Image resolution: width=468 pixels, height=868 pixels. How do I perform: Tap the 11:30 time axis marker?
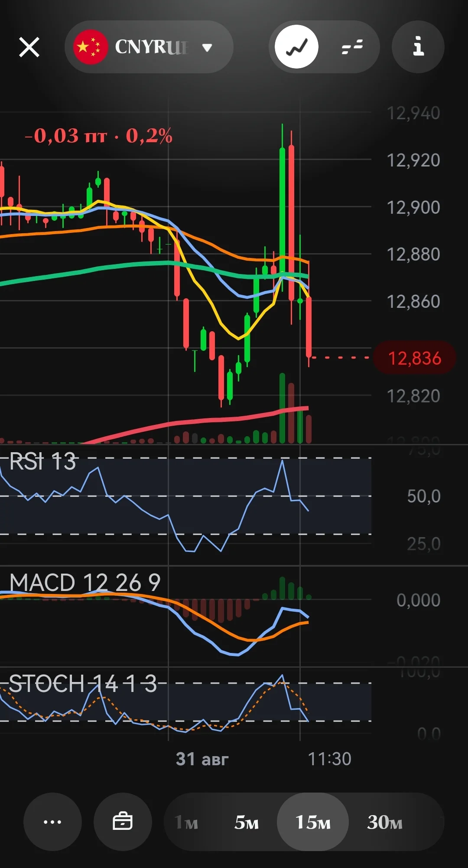[329, 759]
